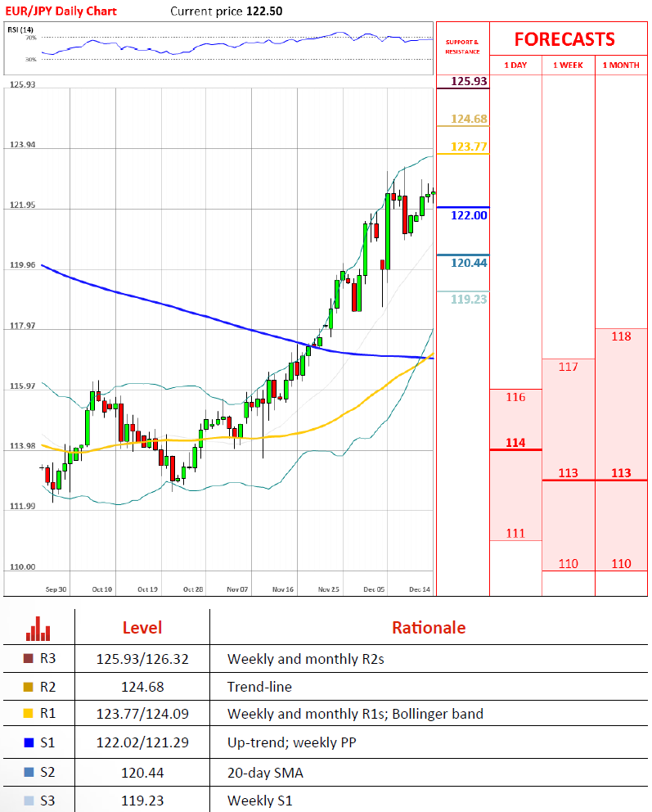Click the 122.02/121.29 level cell
652x812 pixels.
pyautogui.click(x=142, y=742)
